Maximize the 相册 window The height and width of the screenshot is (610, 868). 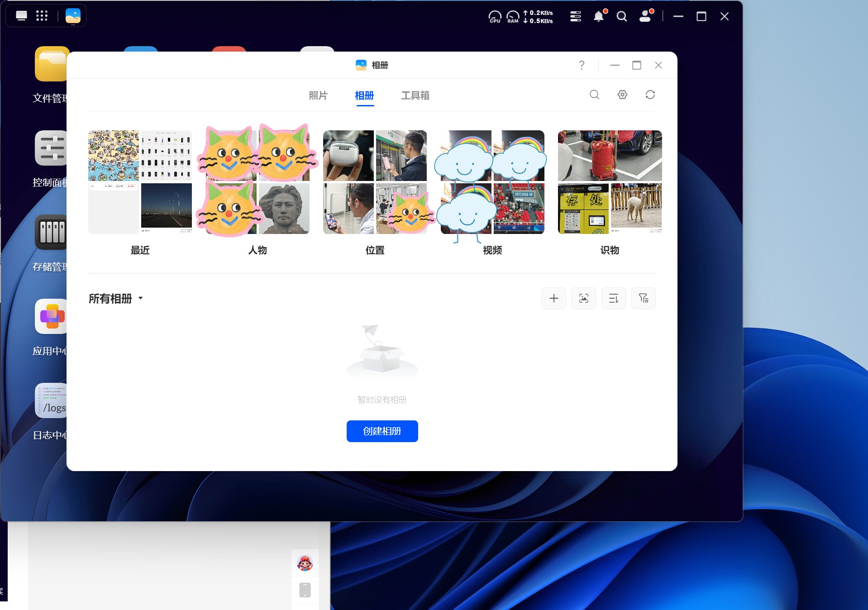tap(637, 65)
